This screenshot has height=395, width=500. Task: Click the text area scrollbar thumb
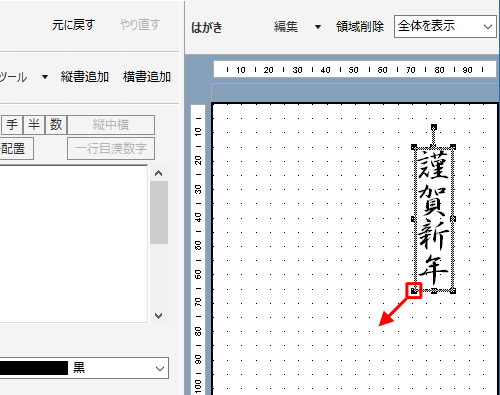(159, 213)
